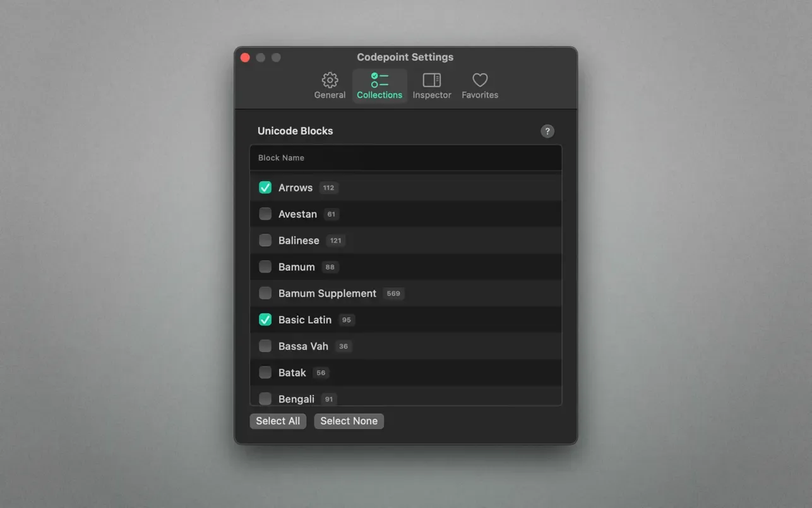Viewport: 812px width, 508px height.
Task: Uncheck the Basic Latin checkbox
Action: point(265,320)
